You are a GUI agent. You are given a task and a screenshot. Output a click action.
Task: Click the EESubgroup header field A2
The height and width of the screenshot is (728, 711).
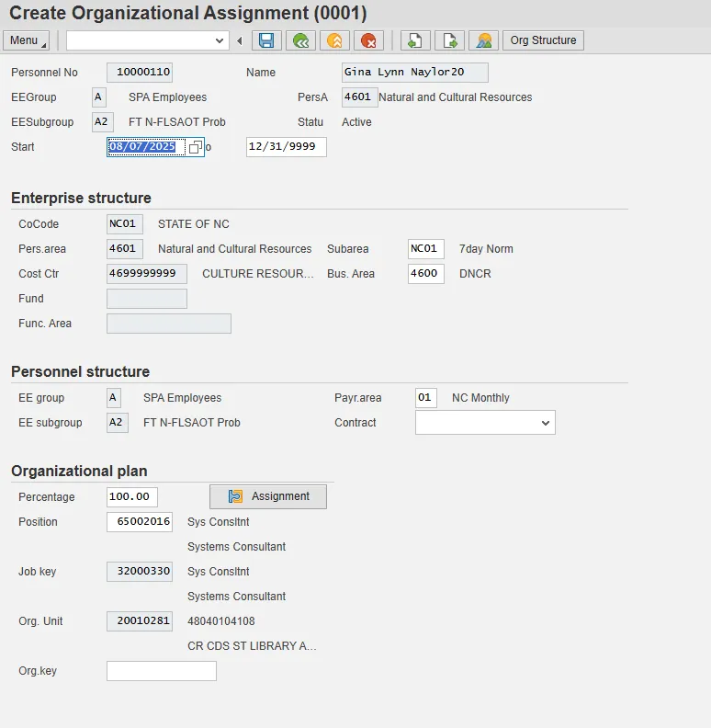[x=103, y=122]
